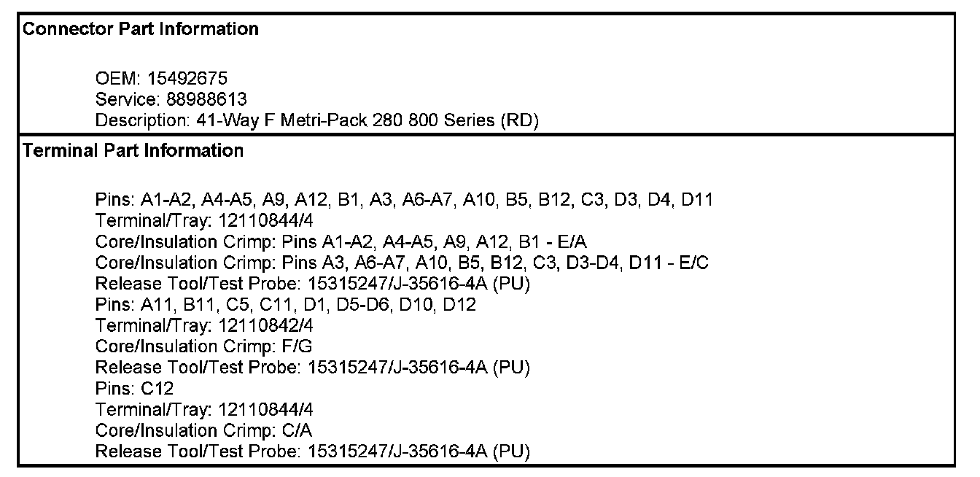Viewport: 980px width, 477px height.
Task: Click the 41-Way F Metri-Pack description line
Action: (x=316, y=120)
